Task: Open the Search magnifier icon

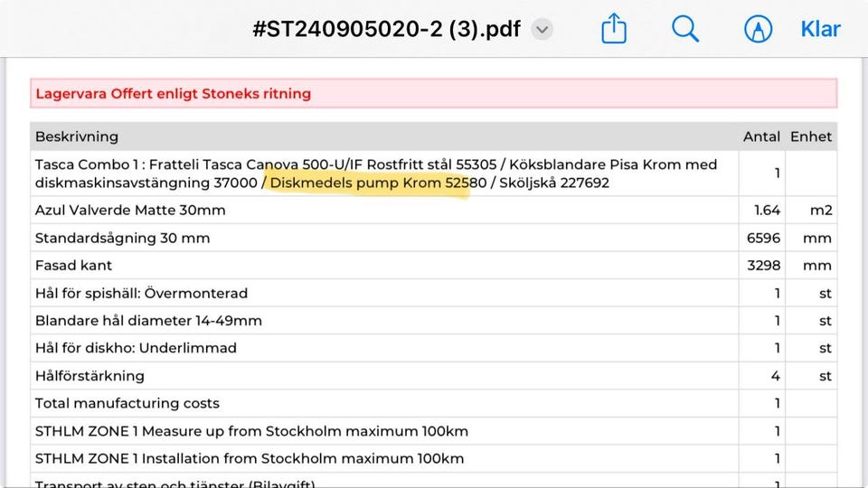Action: point(685,29)
